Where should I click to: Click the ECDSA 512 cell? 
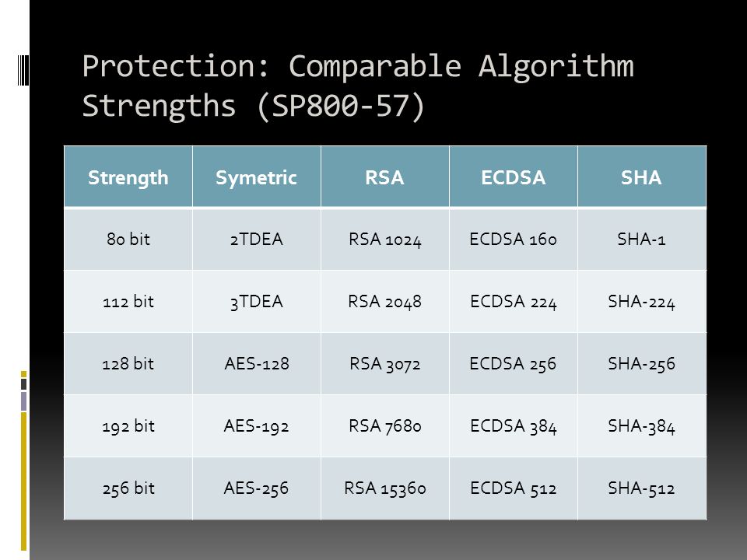(514, 488)
